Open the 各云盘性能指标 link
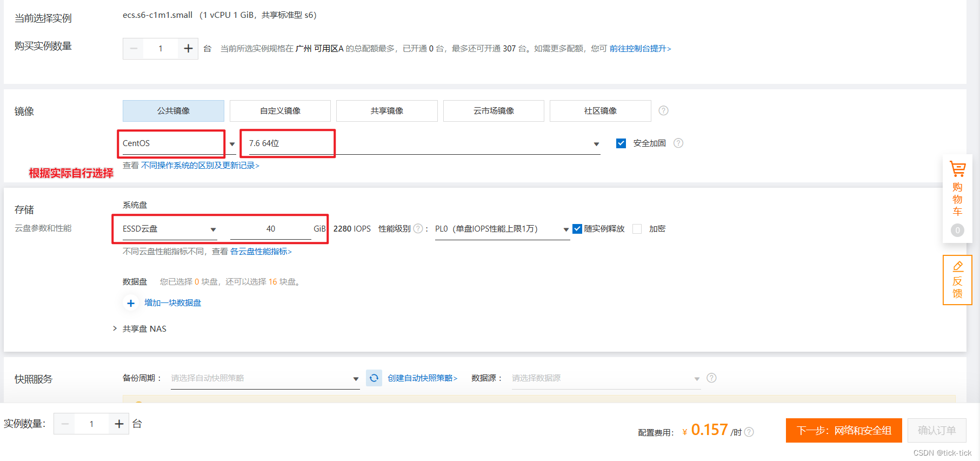This screenshot has height=461, width=980. point(261,252)
